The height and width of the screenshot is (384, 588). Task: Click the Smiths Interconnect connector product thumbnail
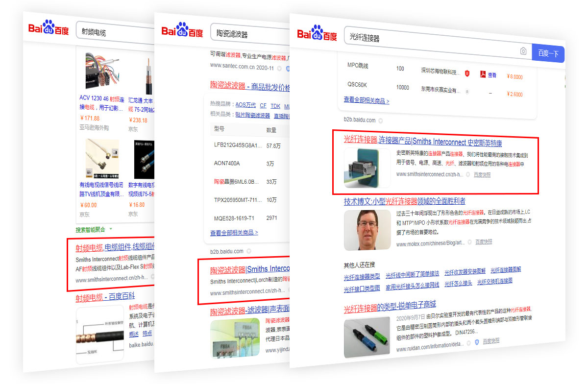coord(367,168)
